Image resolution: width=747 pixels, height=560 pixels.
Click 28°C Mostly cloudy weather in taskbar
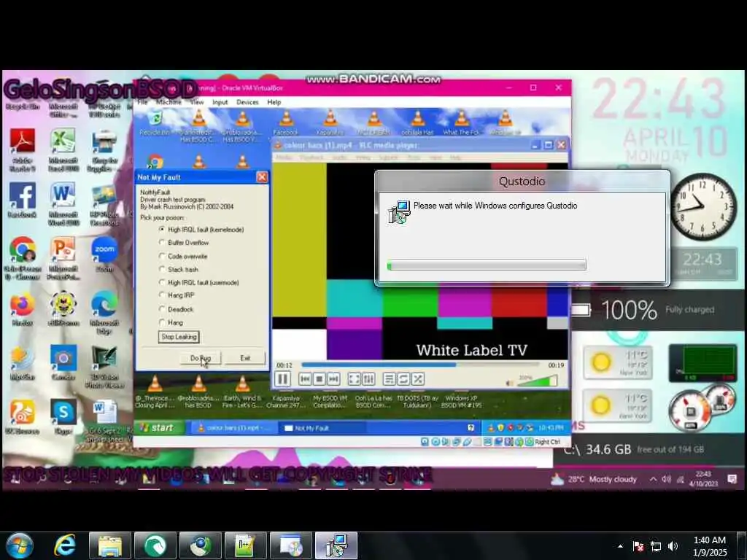(x=594, y=479)
